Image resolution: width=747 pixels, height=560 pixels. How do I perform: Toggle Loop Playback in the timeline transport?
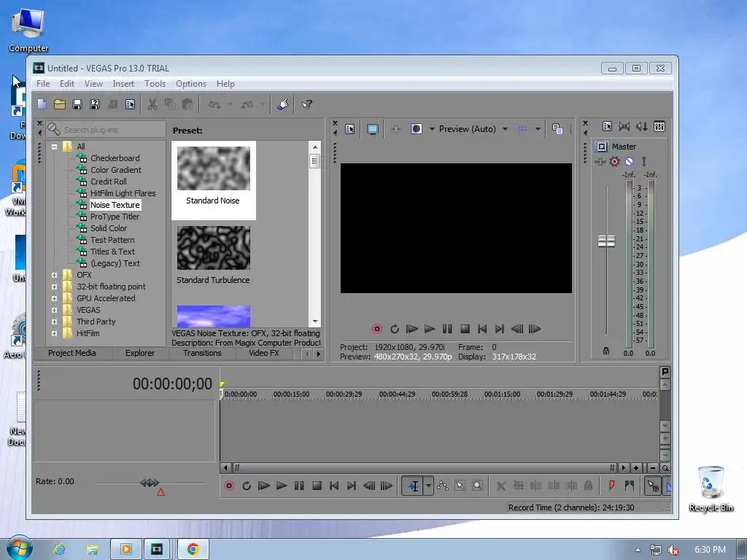pyautogui.click(x=247, y=486)
